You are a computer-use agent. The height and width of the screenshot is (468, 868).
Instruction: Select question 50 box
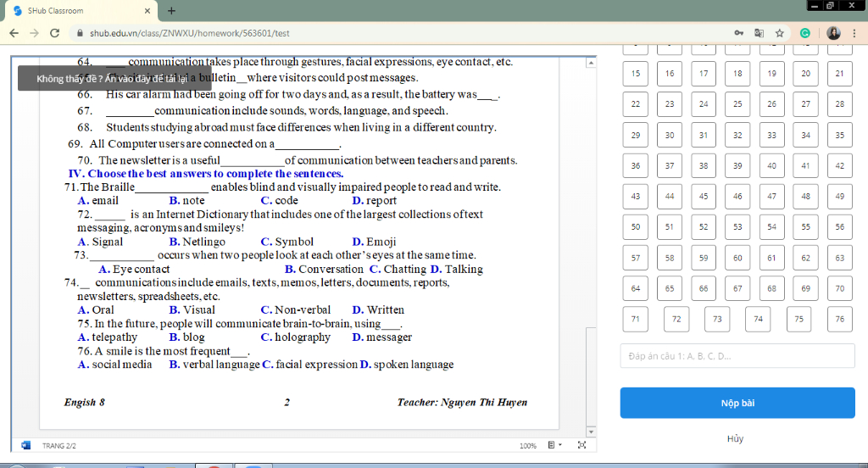[x=636, y=227]
